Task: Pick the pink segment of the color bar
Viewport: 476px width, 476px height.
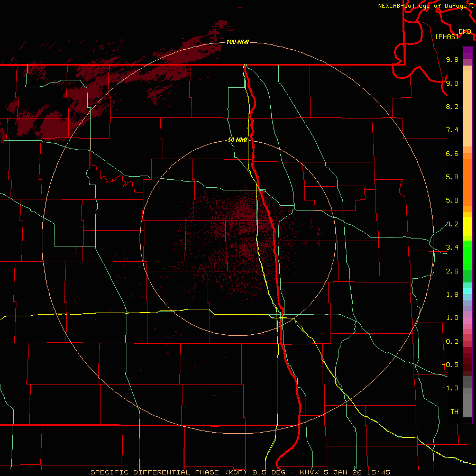Action: coord(467,321)
